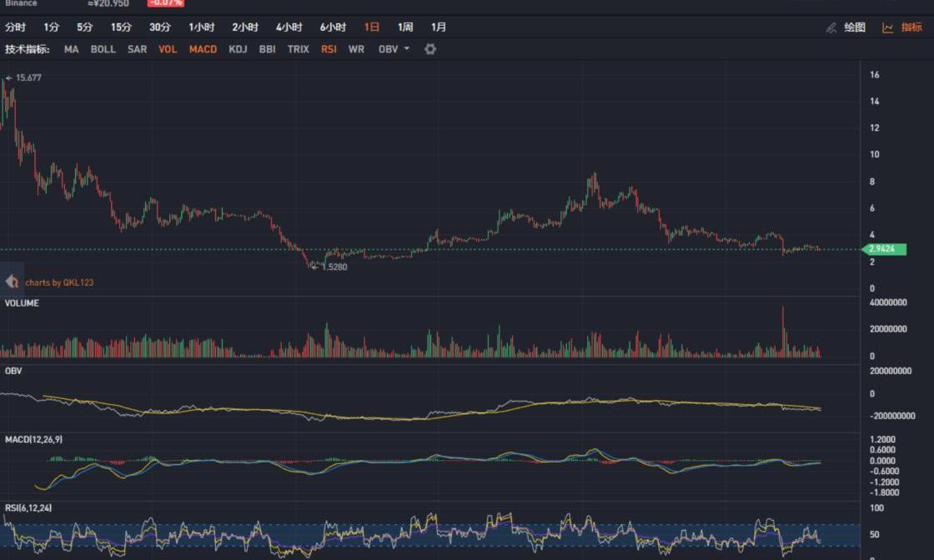The height and width of the screenshot is (560, 934).
Task: Click the charts by QKL123 link
Action: click(59, 282)
